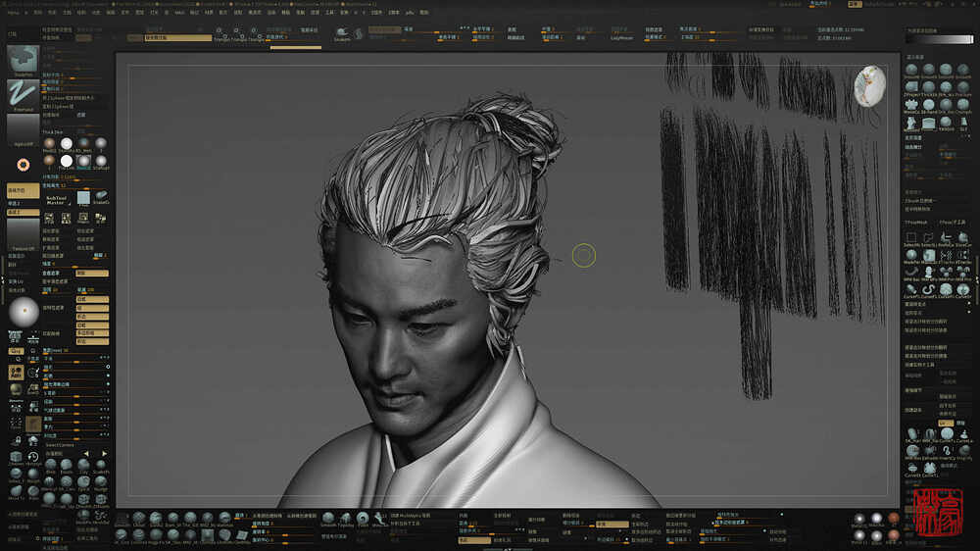Select the highlighted BasicMaterial sphere
The image size is (980, 551).
83,162
